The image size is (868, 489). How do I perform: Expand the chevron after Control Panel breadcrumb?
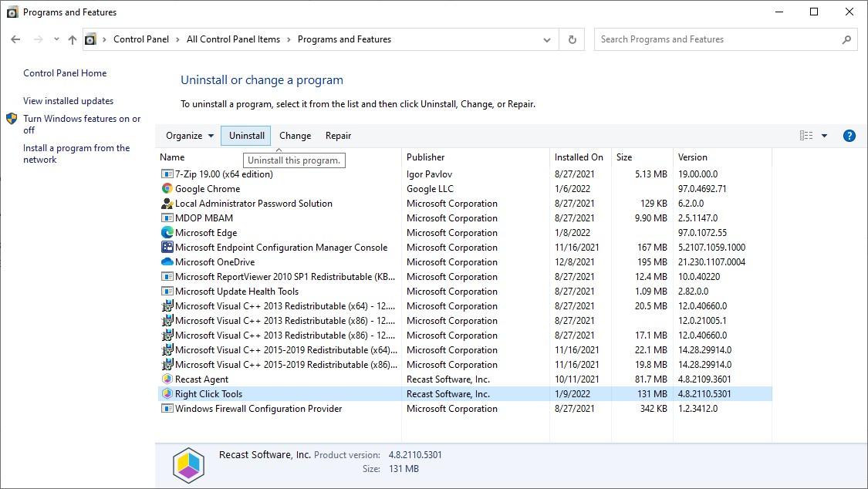177,39
